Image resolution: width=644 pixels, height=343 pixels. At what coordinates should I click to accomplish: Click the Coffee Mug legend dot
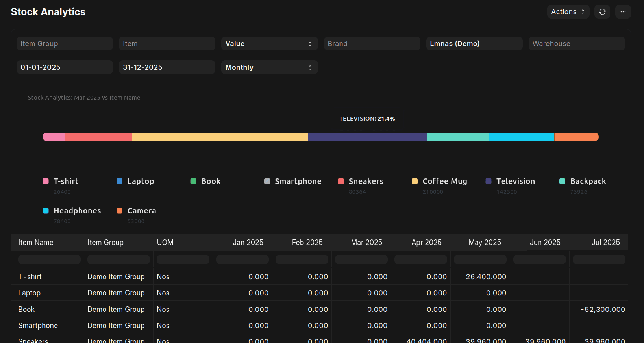(x=415, y=181)
